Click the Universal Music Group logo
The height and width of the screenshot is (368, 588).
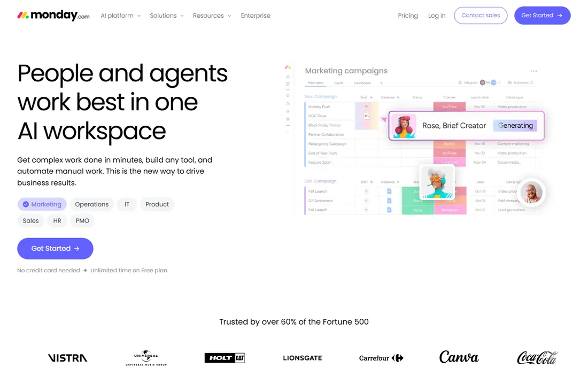pyautogui.click(x=146, y=358)
